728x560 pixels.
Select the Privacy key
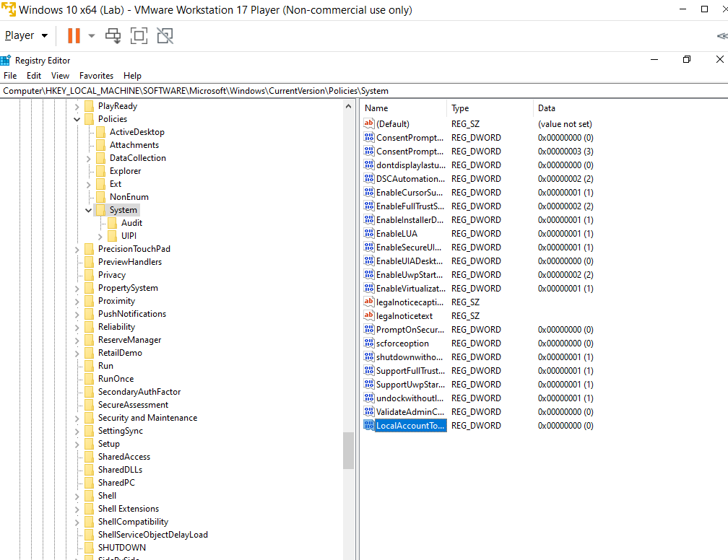pyautogui.click(x=112, y=275)
